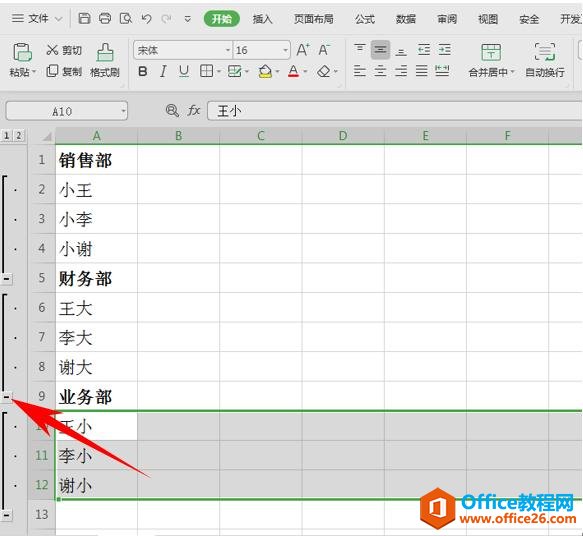Click the Save icon in quick toolbar
The width and height of the screenshot is (583, 536).
click(84, 18)
